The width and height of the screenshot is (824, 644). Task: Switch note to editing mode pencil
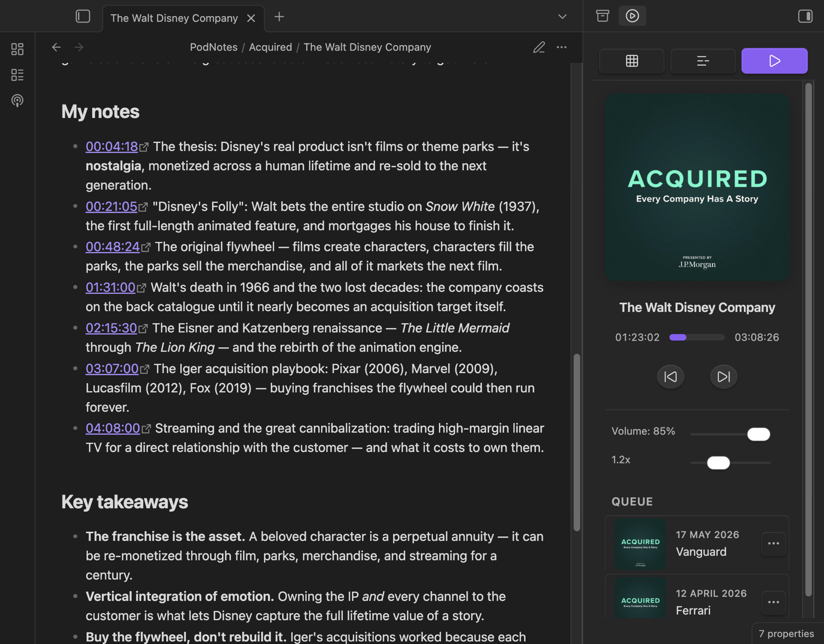click(x=539, y=47)
